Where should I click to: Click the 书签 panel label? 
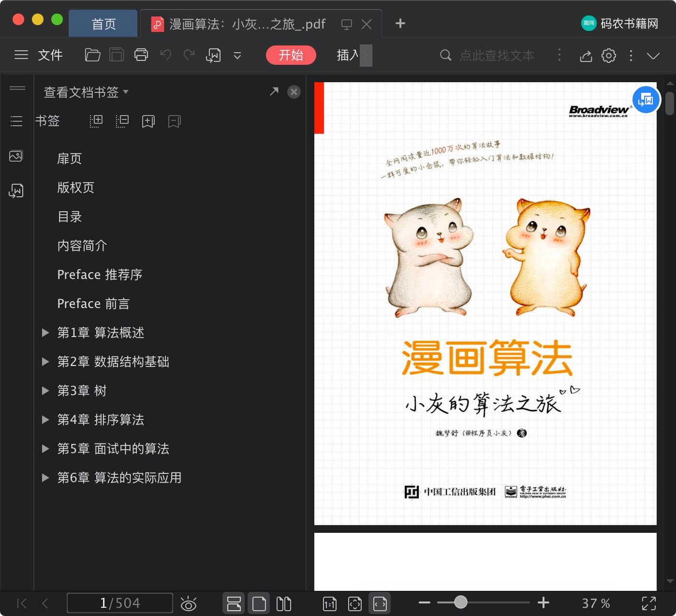[47, 121]
